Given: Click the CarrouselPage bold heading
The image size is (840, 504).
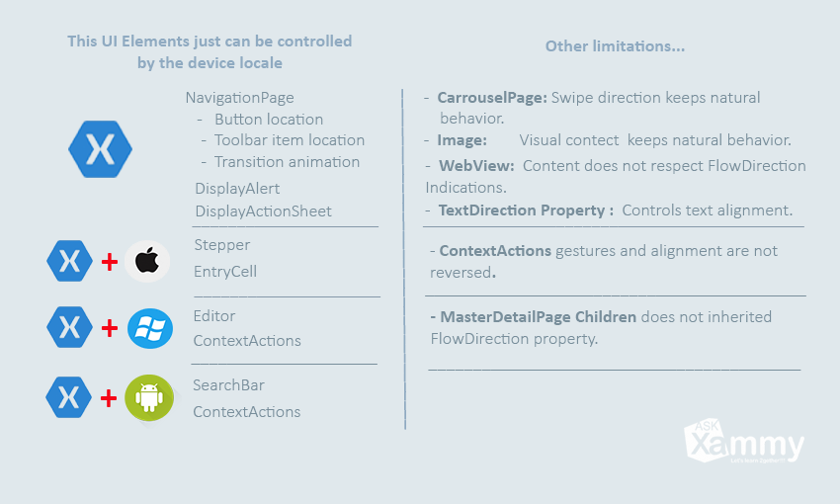Looking at the screenshot, I should pos(492,98).
